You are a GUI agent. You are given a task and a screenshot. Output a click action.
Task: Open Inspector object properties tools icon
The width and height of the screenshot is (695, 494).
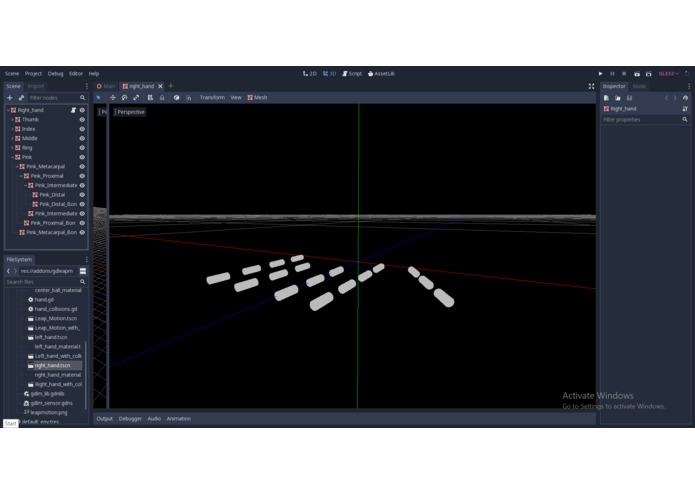685,109
